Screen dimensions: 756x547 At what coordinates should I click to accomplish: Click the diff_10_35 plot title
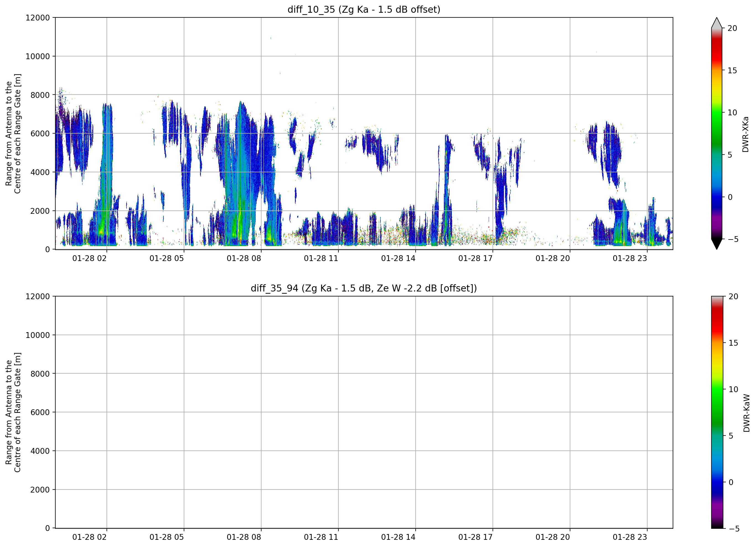[x=364, y=9]
